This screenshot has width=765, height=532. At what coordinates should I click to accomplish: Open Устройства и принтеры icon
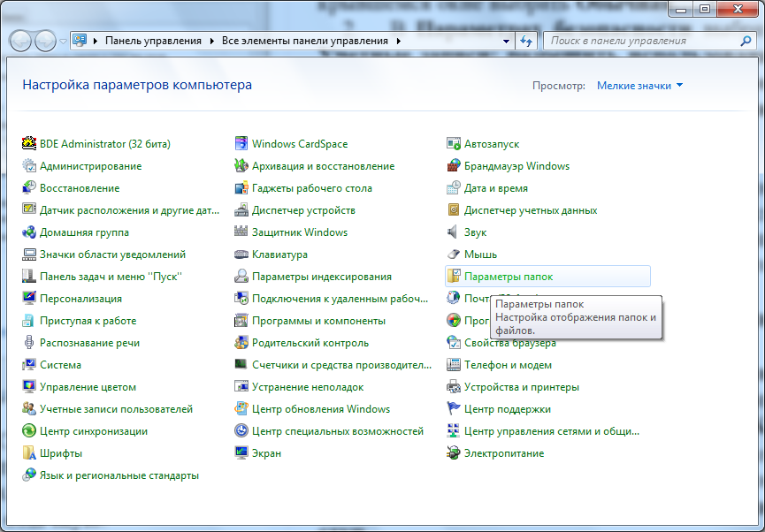click(453, 387)
